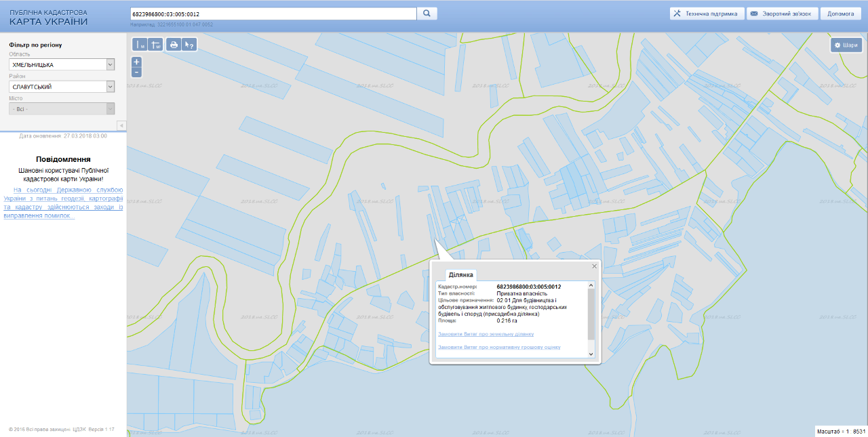Open the Зворотний зв'язок feedback button
The image size is (868, 437).
[781, 14]
